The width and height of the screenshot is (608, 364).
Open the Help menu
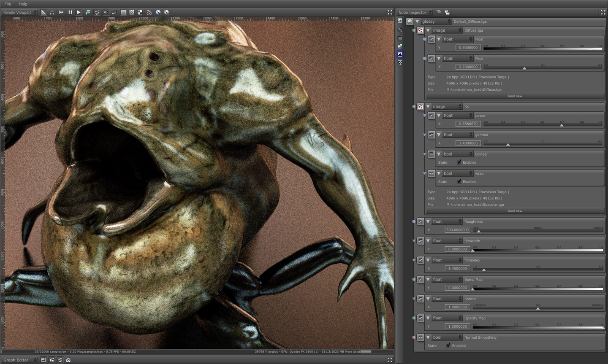(23, 4)
